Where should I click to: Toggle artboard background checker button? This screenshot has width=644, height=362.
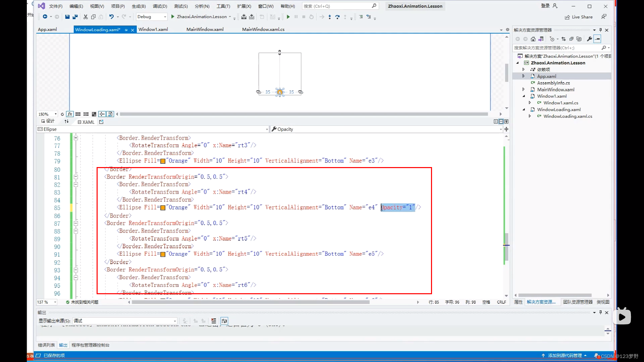(x=94, y=114)
